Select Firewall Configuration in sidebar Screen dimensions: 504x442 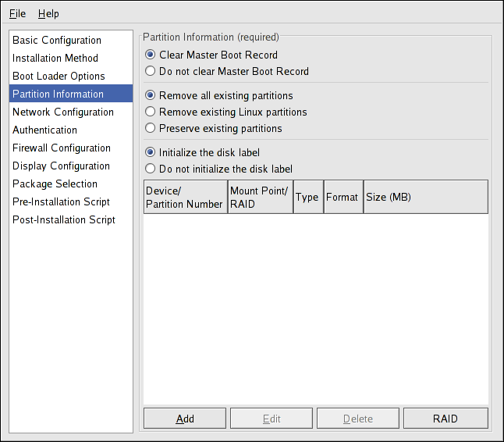tap(62, 148)
